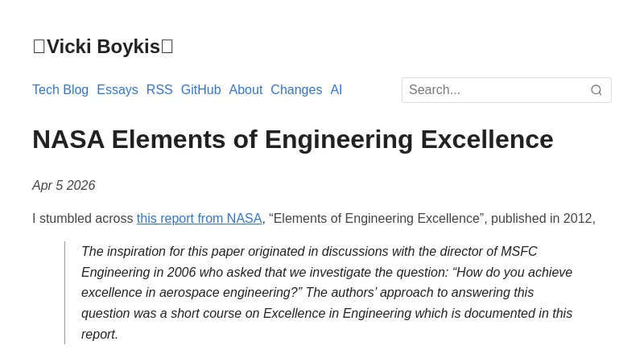Click the vertical bar beside the blockquote
The image size is (644, 362).
(x=65, y=293)
